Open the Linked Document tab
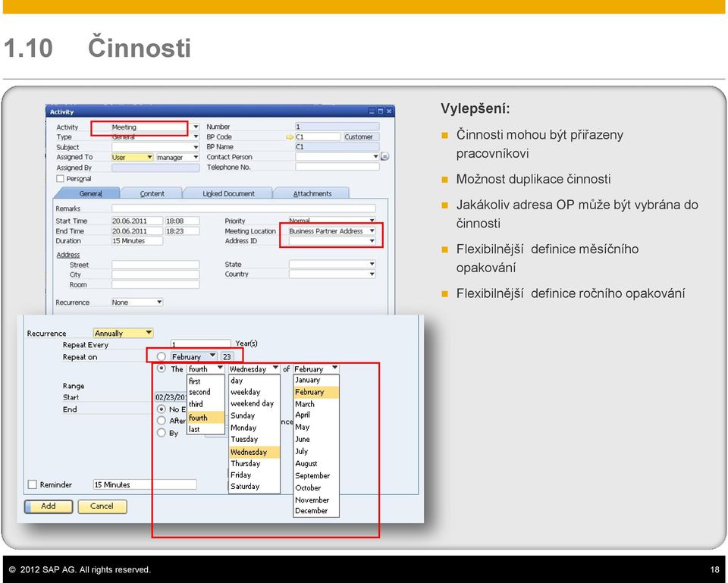728x583 pixels. coord(228,193)
